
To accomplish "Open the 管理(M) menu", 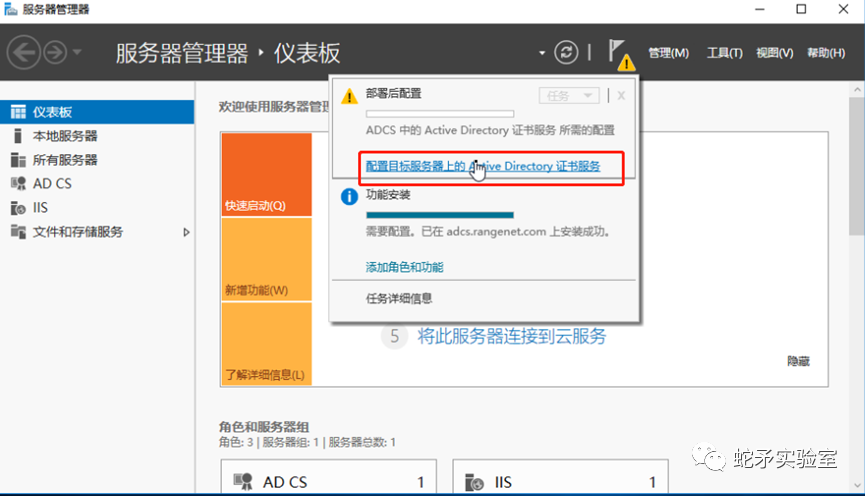I will (668, 53).
